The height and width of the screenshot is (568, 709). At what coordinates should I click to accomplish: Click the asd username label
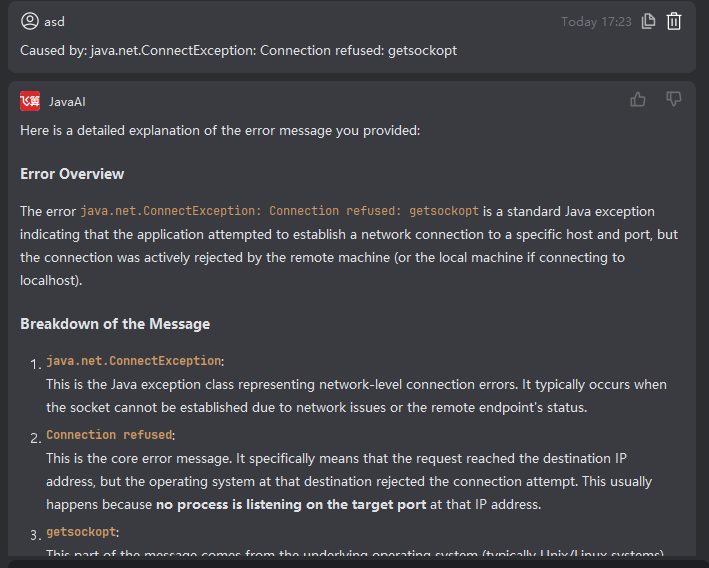54,21
